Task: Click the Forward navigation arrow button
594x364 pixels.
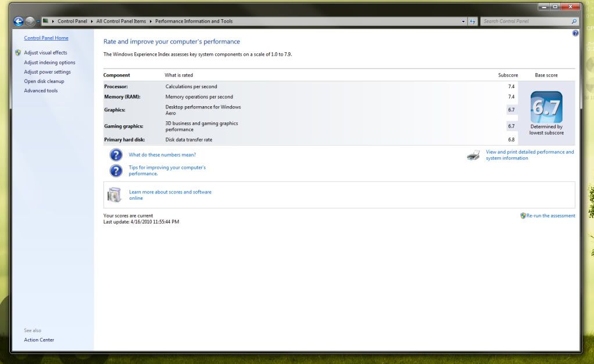Action: pos(30,21)
